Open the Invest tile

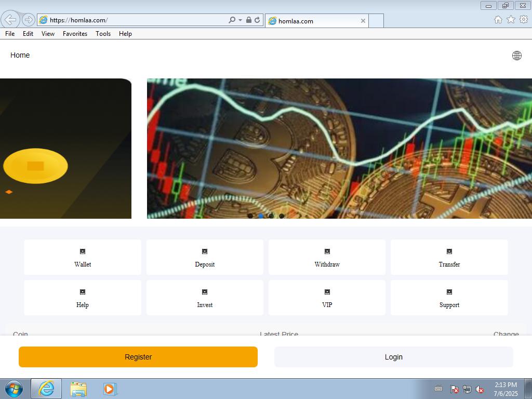point(205,298)
